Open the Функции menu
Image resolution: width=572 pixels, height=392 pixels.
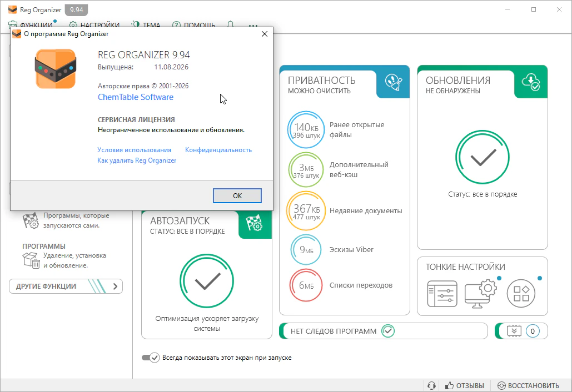[31, 25]
